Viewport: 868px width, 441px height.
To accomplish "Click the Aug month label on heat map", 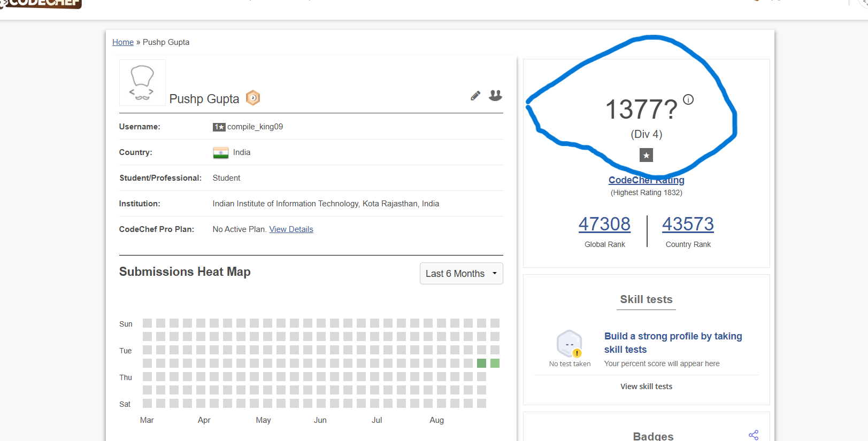I will 436,420.
